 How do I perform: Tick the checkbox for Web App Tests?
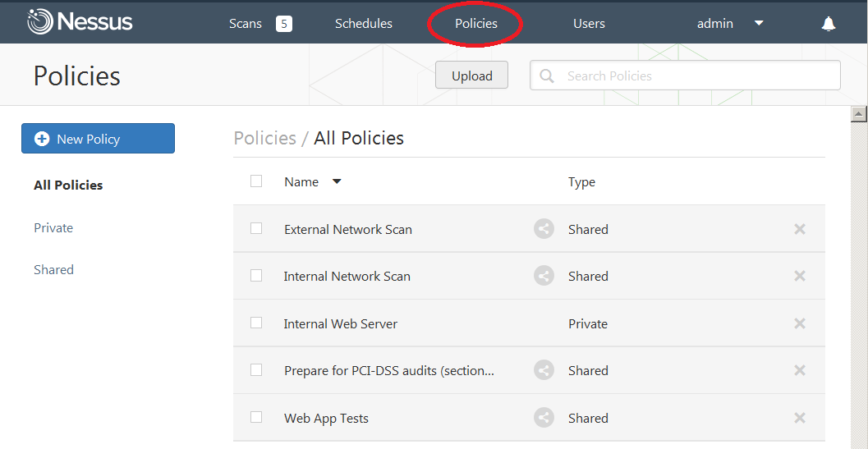coord(255,417)
